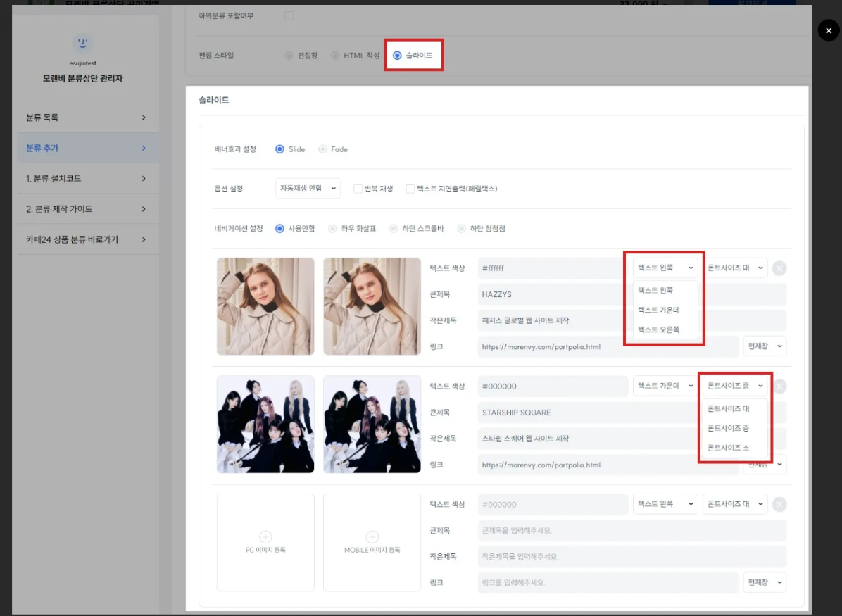Click the MOBILE image upload plus icon
Viewport: 842px width, 616px height.
coord(372,536)
